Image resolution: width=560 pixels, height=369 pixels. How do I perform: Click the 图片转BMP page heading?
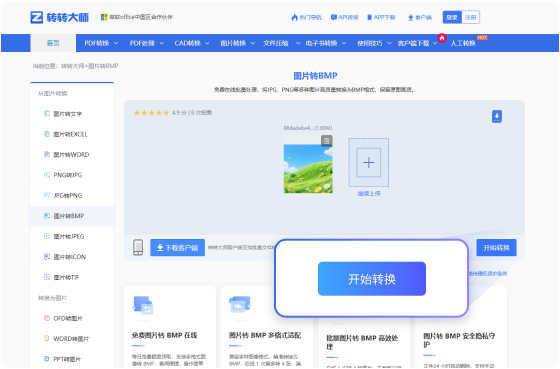click(x=315, y=76)
